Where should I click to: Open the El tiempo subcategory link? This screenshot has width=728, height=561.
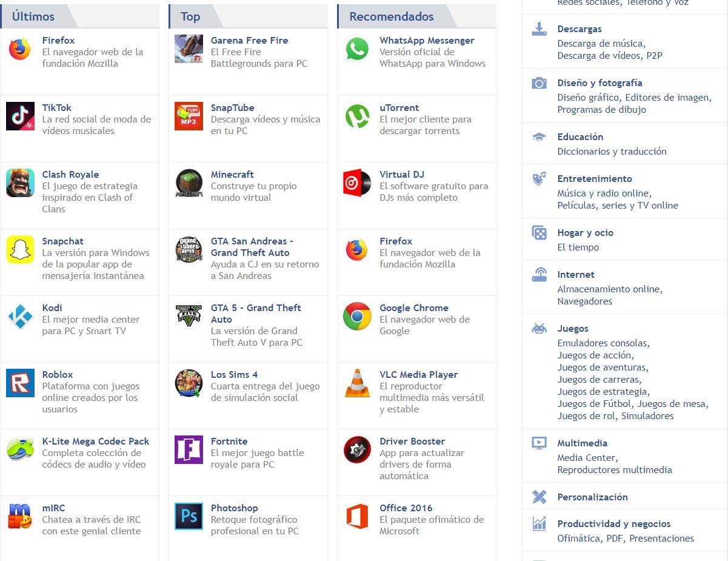coord(578,247)
